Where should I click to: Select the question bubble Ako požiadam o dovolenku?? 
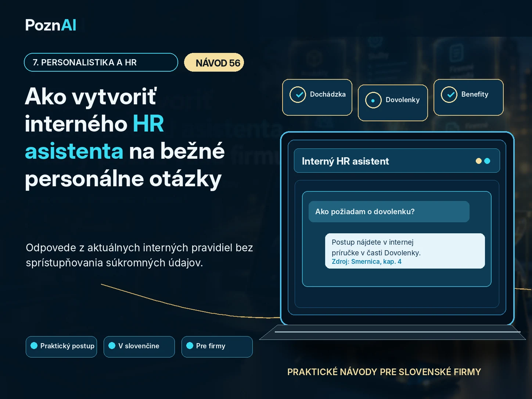point(389,212)
